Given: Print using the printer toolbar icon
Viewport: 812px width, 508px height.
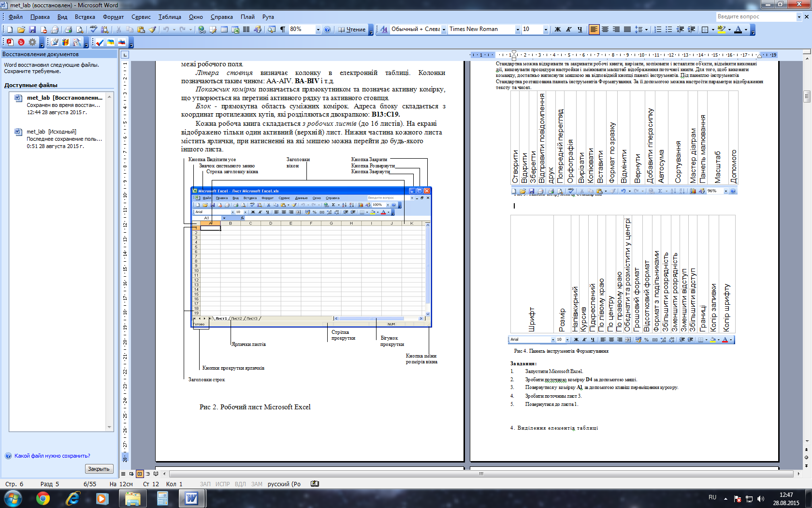Looking at the screenshot, I should pos(68,30).
